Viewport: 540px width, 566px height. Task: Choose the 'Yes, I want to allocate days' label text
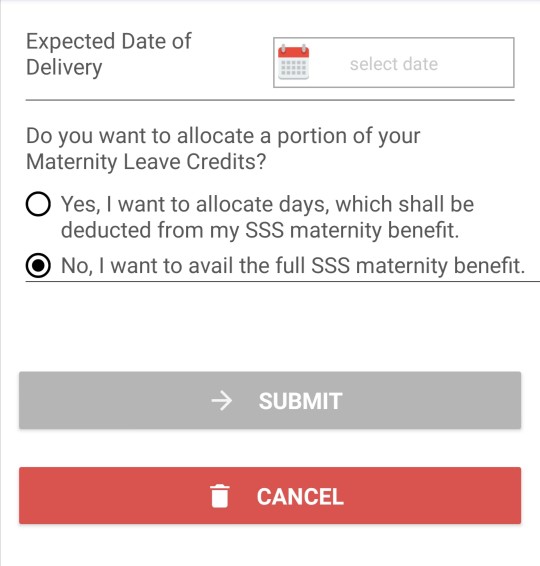click(267, 217)
